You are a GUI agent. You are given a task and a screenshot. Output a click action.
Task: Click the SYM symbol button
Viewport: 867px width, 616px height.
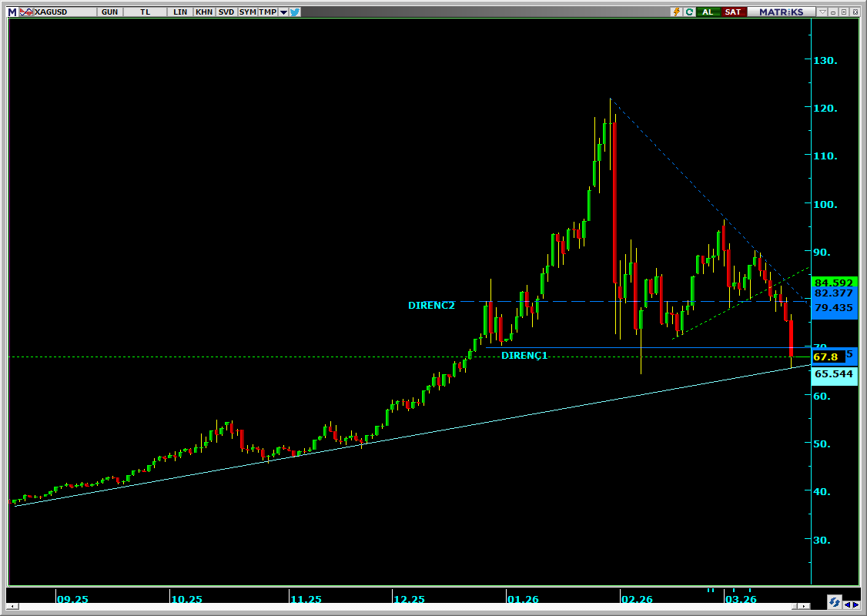tap(248, 12)
